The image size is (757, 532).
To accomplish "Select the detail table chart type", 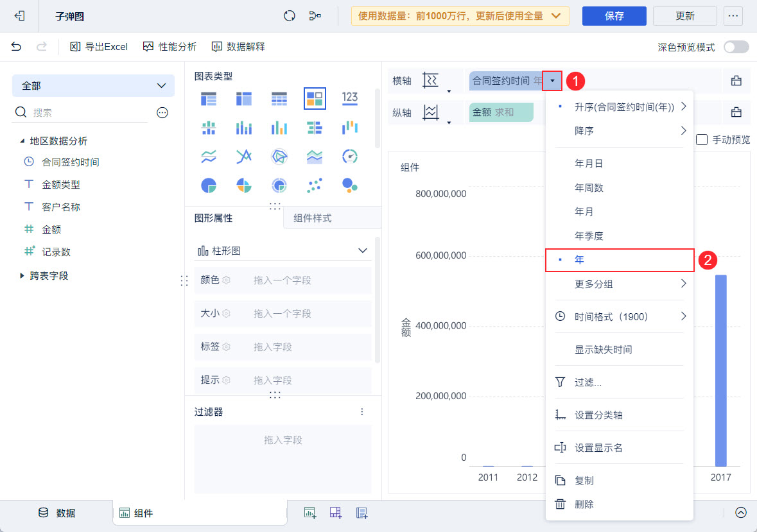I will click(279, 98).
